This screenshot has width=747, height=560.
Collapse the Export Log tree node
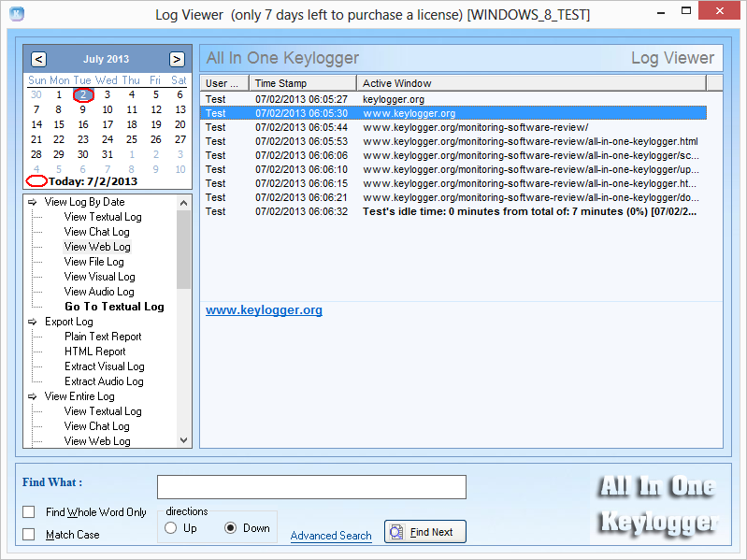[32, 322]
